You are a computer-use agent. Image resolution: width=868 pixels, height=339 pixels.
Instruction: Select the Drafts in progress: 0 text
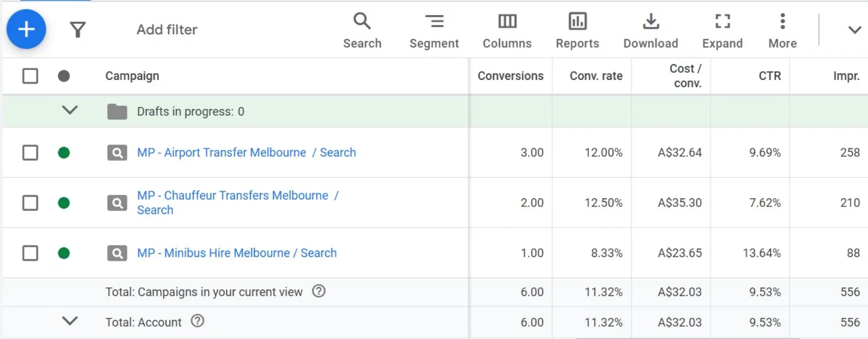click(x=190, y=111)
